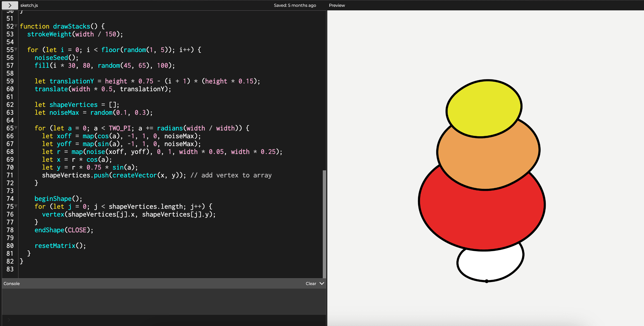Collapse the console with chevron icon
The height and width of the screenshot is (326, 644).
click(x=322, y=284)
